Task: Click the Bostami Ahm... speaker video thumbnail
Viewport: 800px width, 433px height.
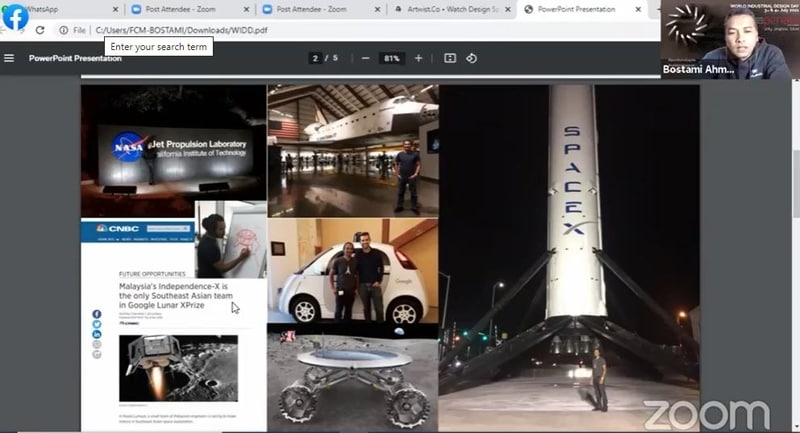Action: pos(730,39)
